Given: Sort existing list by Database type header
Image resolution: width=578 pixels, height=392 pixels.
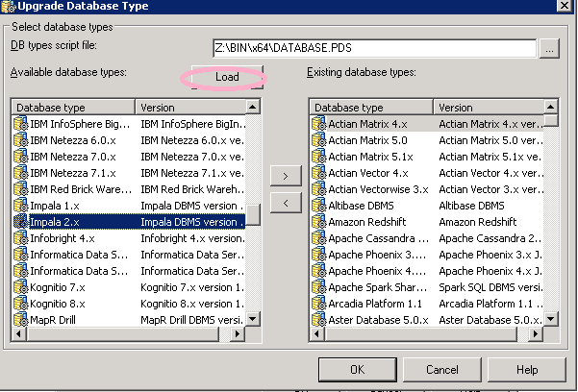Looking at the screenshot, I should (371, 108).
